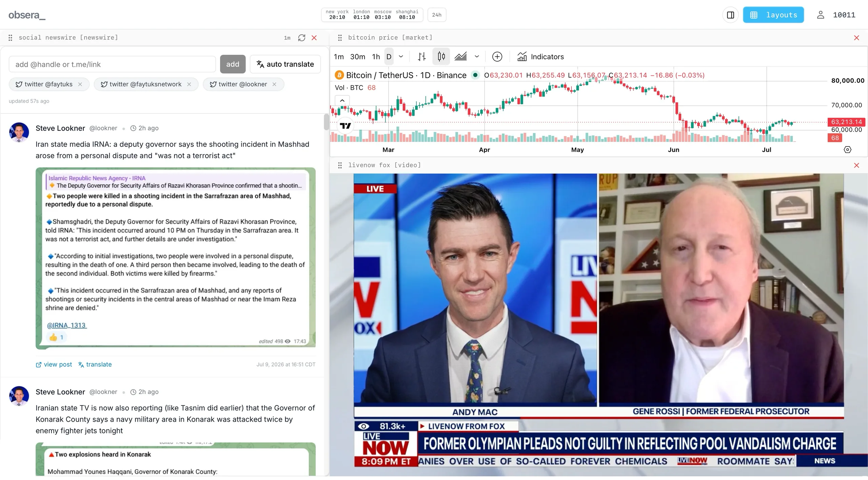The width and height of the screenshot is (868, 480).
Task: Click view post on Mashhad post
Action: pos(54,364)
